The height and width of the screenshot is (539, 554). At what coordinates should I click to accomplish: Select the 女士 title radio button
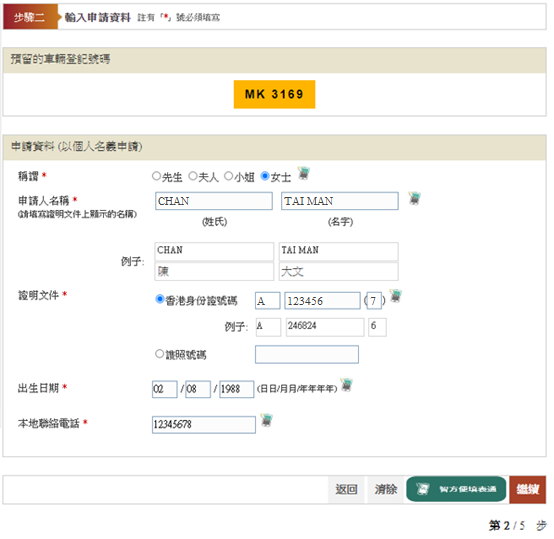265,176
